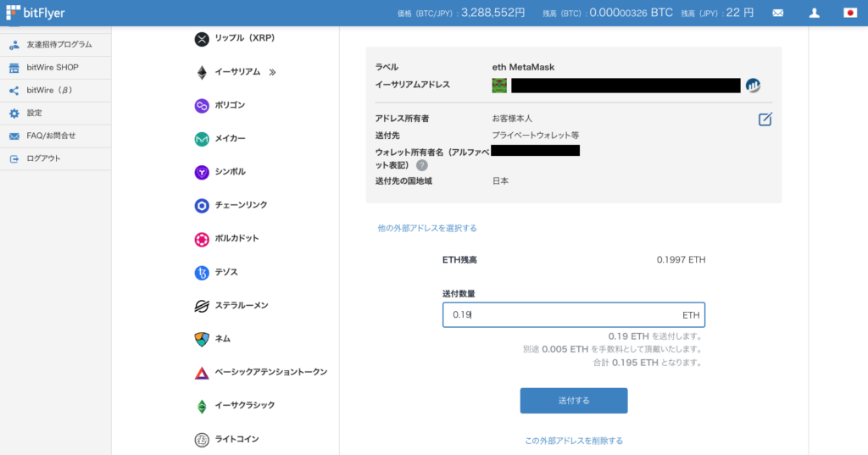
Task: Click the NEM shield icon
Action: [202, 339]
